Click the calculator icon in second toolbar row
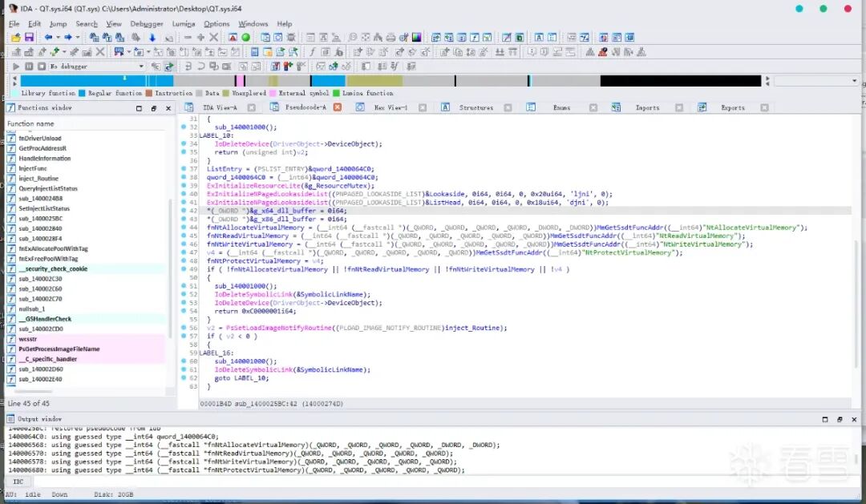The width and height of the screenshot is (866, 504). (x=254, y=52)
